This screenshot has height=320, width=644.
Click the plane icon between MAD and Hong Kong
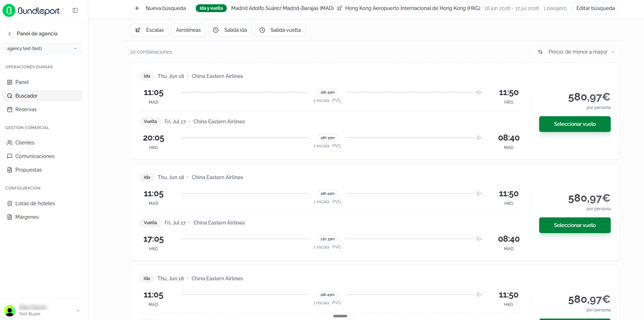[340, 8]
